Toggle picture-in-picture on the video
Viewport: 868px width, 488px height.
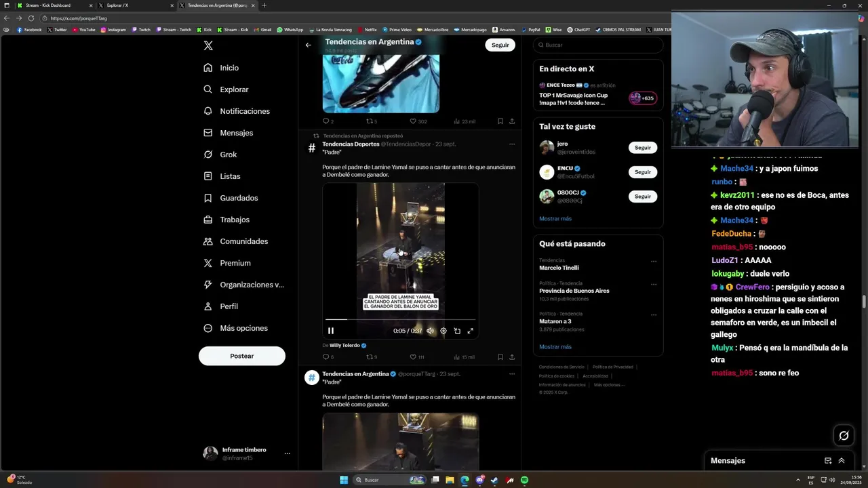click(x=457, y=331)
